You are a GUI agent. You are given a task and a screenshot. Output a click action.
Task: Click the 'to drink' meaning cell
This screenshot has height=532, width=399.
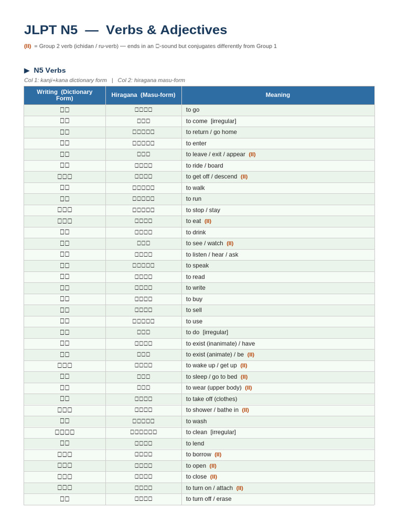pos(278,232)
